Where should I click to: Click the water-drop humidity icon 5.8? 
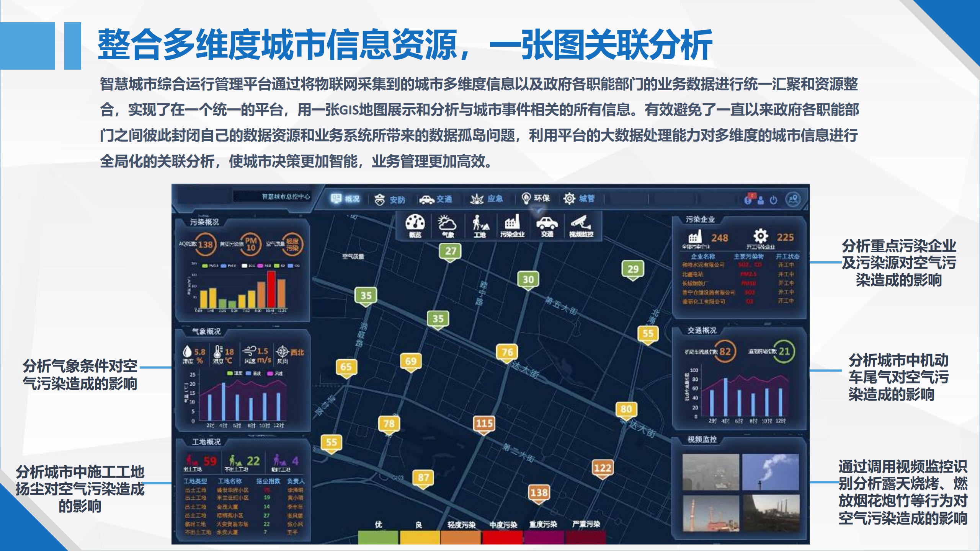pyautogui.click(x=187, y=351)
